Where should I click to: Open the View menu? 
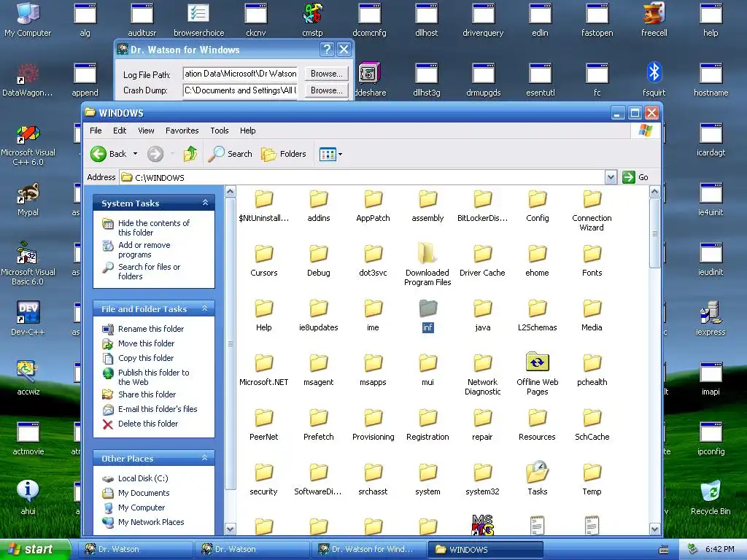click(x=146, y=131)
